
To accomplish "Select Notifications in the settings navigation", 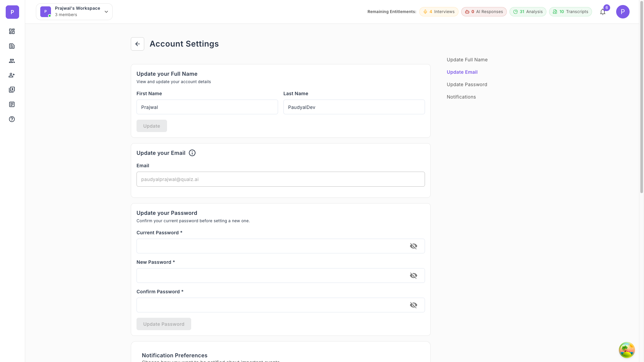I will coord(461,97).
